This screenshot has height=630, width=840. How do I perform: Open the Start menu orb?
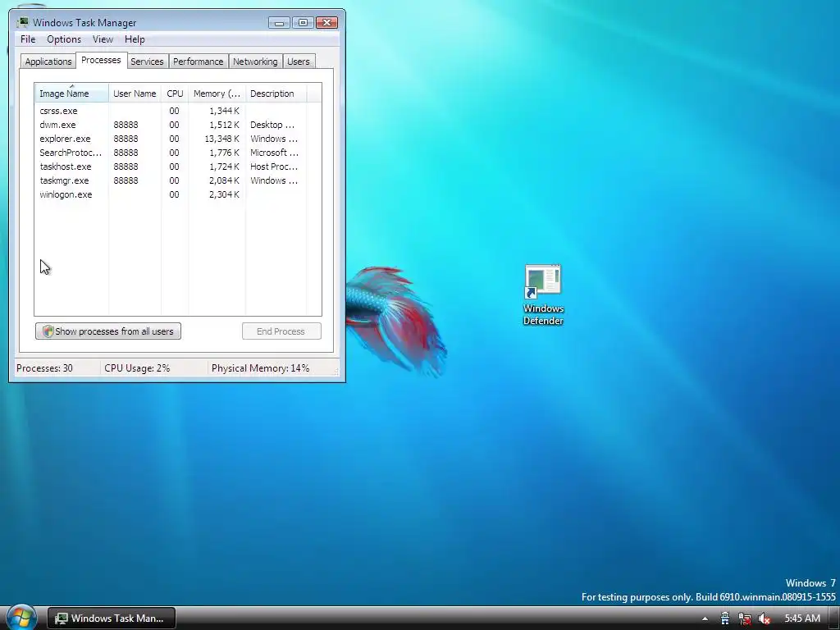(21, 618)
